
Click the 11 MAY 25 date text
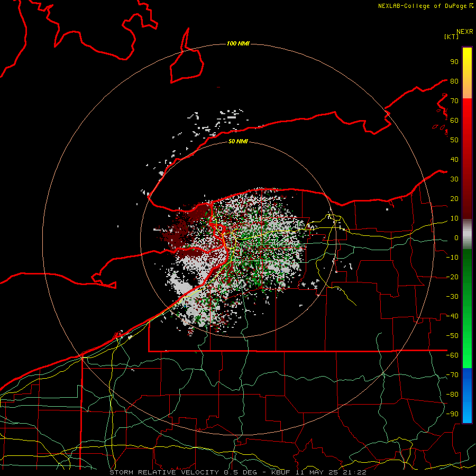tap(318, 472)
